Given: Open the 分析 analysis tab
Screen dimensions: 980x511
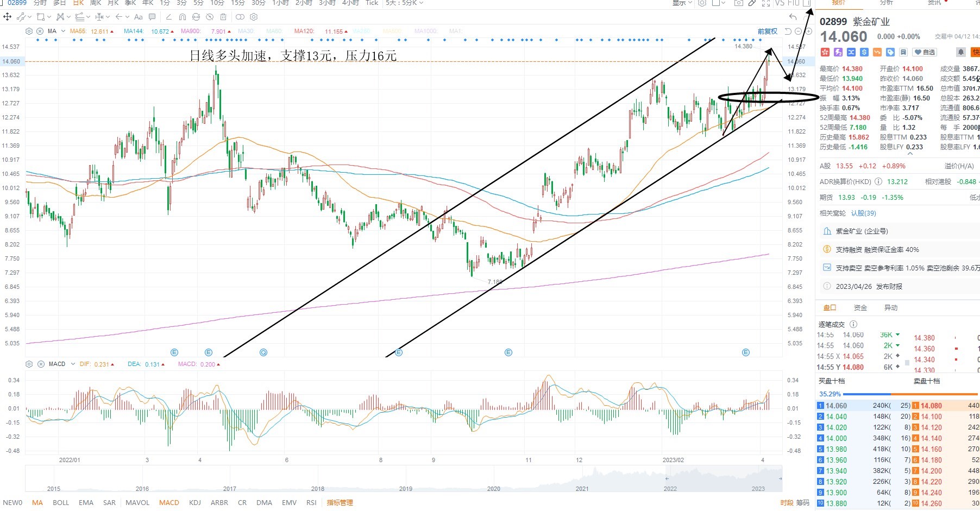Looking at the screenshot, I should point(886,3).
